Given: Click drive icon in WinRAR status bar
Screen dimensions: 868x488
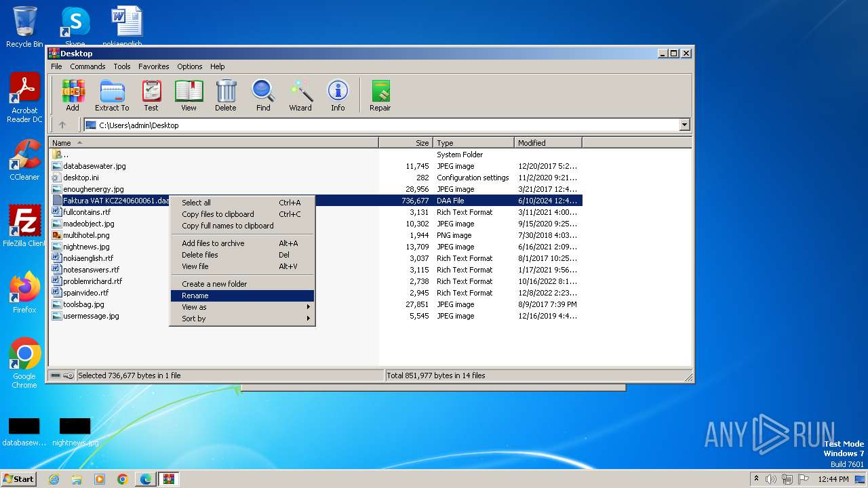Looking at the screenshot, I should pos(55,375).
